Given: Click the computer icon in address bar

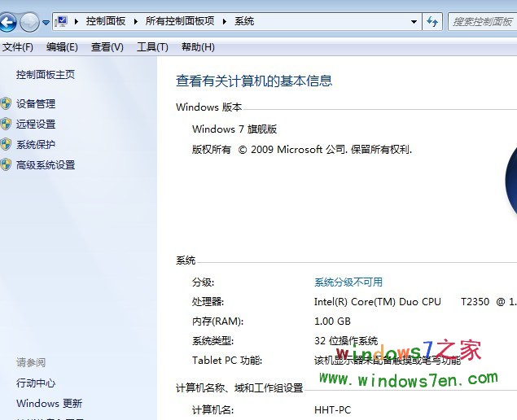Looking at the screenshot, I should 61,22.
